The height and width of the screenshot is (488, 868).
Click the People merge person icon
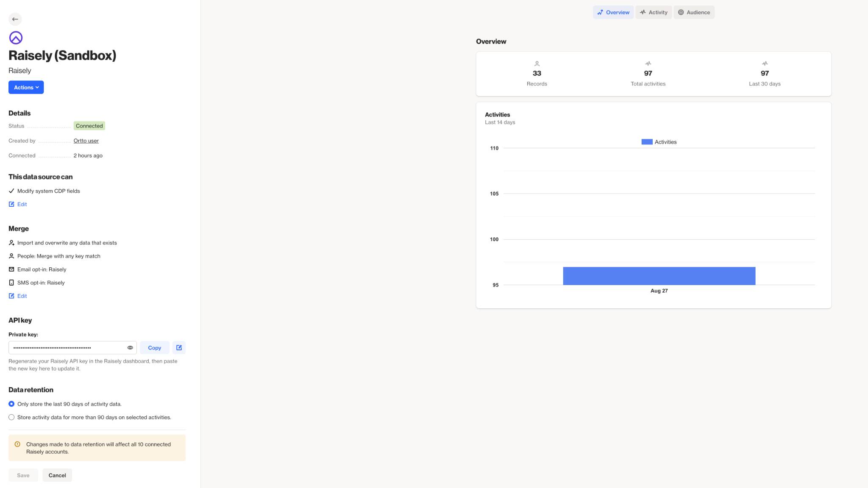(x=11, y=256)
